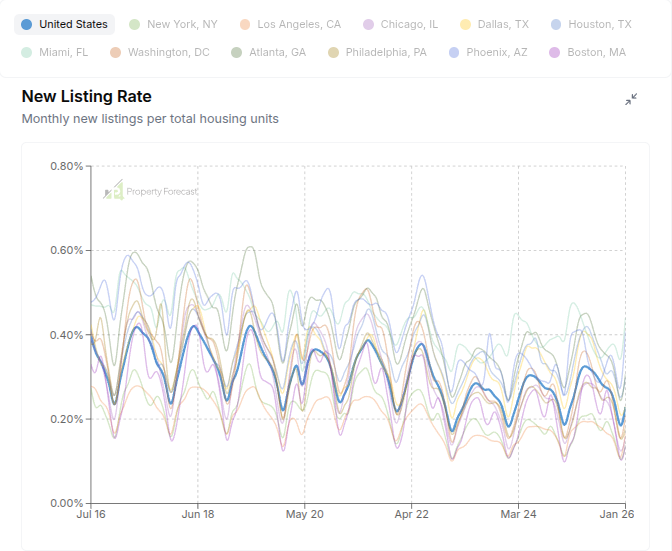Image resolution: width=672 pixels, height=551 pixels.
Task: Click the Apr 22 x-axis label
Action: [411, 514]
